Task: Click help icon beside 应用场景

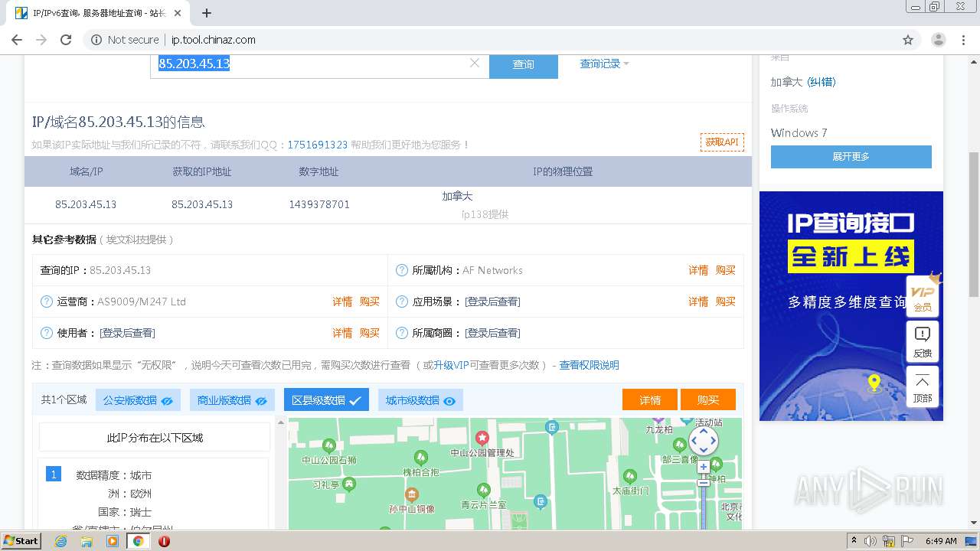Action: click(402, 302)
